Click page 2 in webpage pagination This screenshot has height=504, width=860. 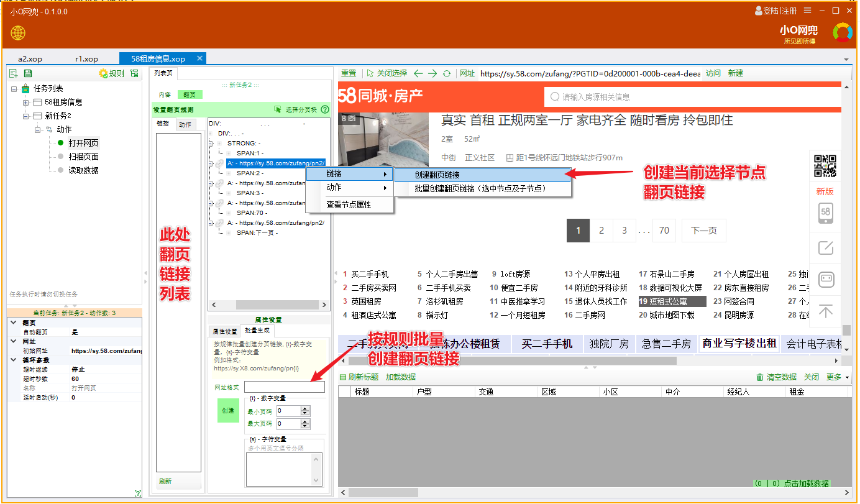pos(602,231)
